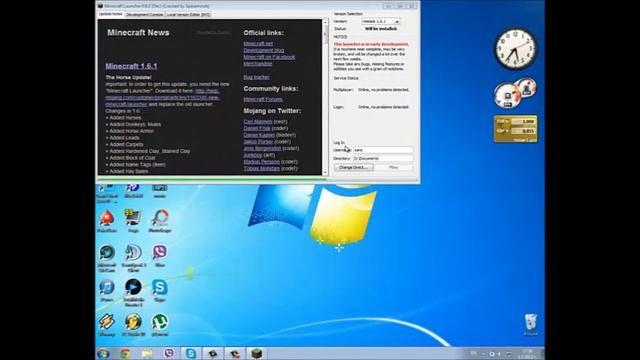Open the Bug tracker link
Viewport: 640px width, 360px height.
[x=256, y=77]
